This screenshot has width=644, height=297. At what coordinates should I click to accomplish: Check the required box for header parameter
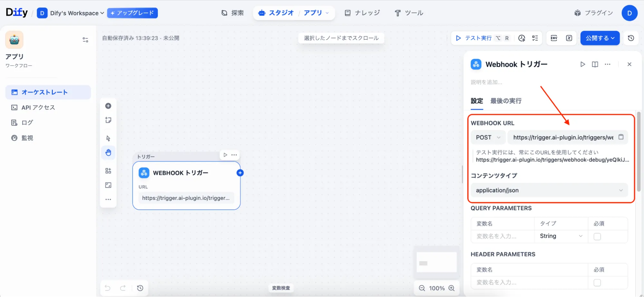(x=597, y=282)
